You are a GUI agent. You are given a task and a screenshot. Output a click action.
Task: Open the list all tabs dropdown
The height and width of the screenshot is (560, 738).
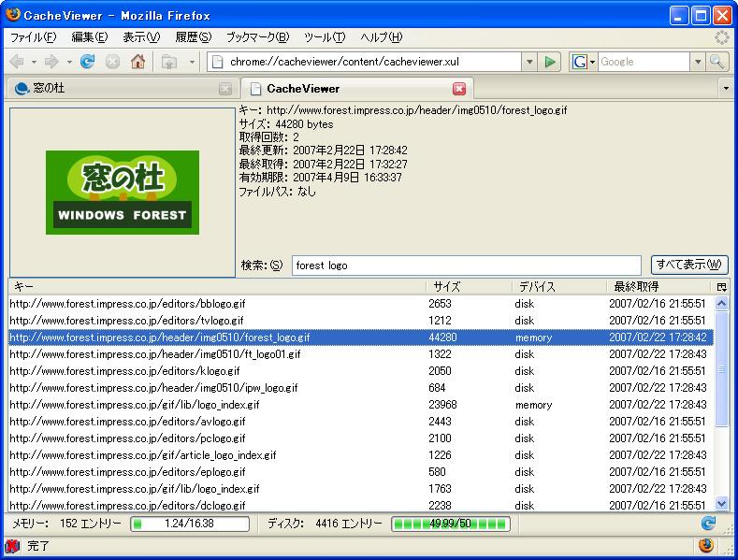pyautogui.click(x=726, y=89)
